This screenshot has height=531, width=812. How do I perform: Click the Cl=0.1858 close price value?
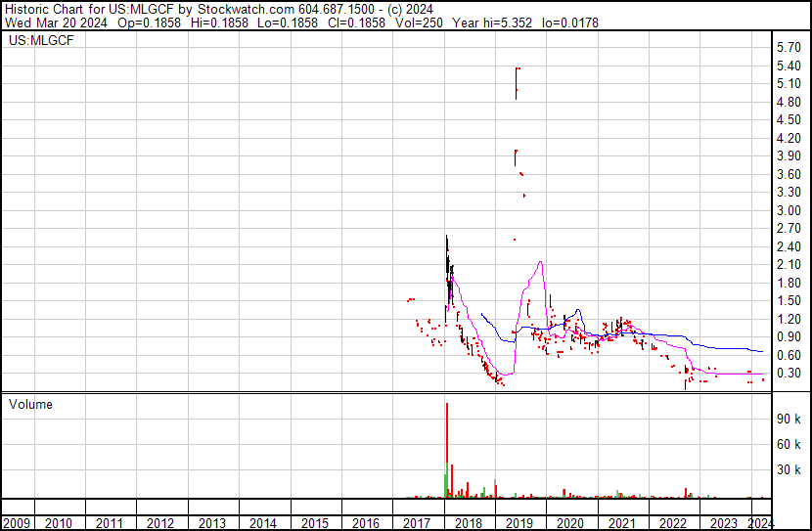[x=356, y=22]
